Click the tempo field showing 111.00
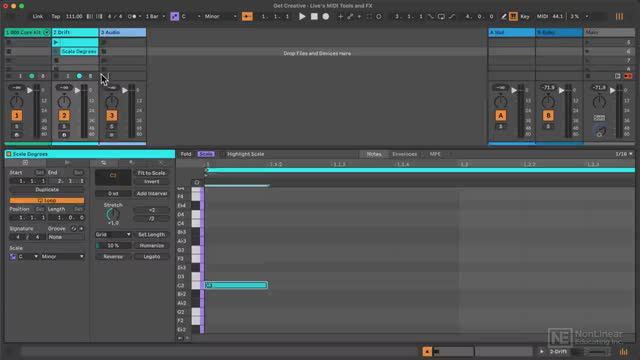This screenshot has height=360, width=640. pos(74,16)
